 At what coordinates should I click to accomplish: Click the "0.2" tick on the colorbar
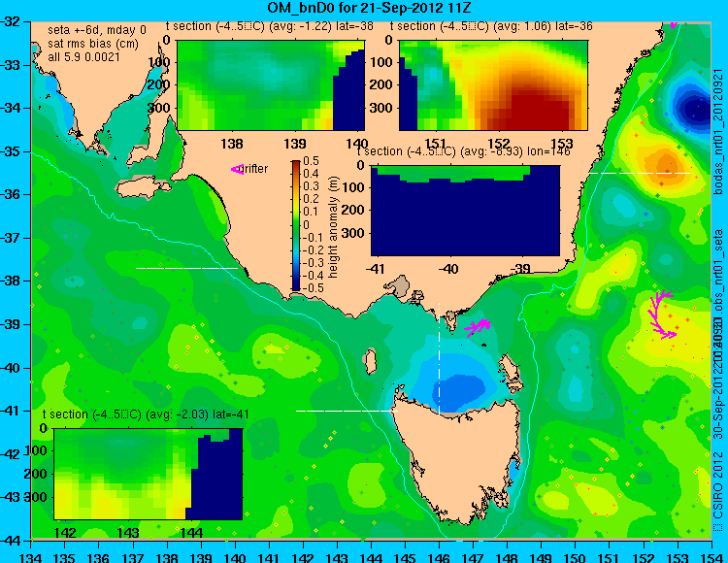(x=311, y=199)
